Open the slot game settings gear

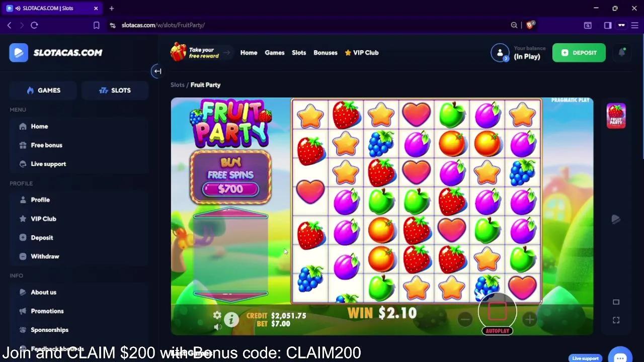pyautogui.click(x=217, y=315)
